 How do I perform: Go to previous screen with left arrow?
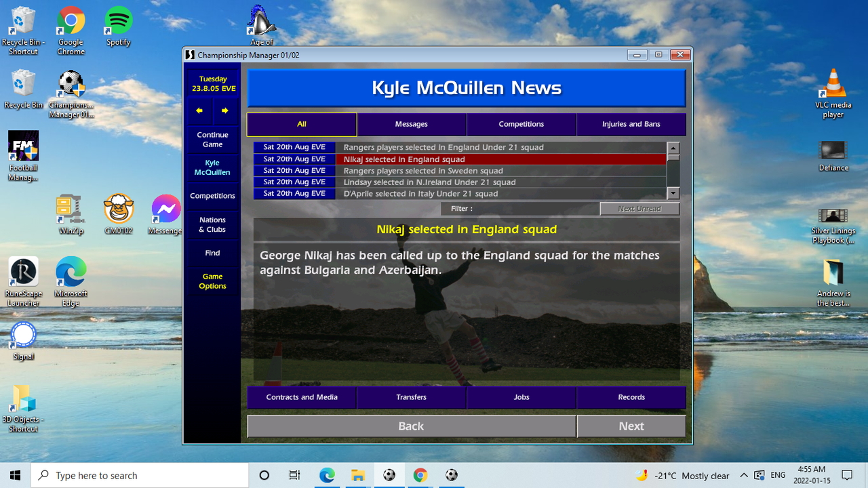199,110
